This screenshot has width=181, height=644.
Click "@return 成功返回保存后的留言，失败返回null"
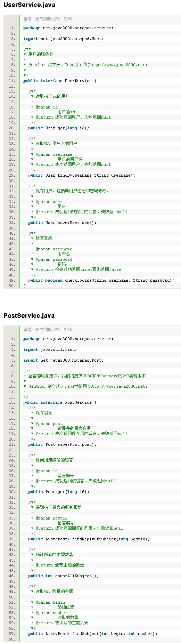click(79, 434)
